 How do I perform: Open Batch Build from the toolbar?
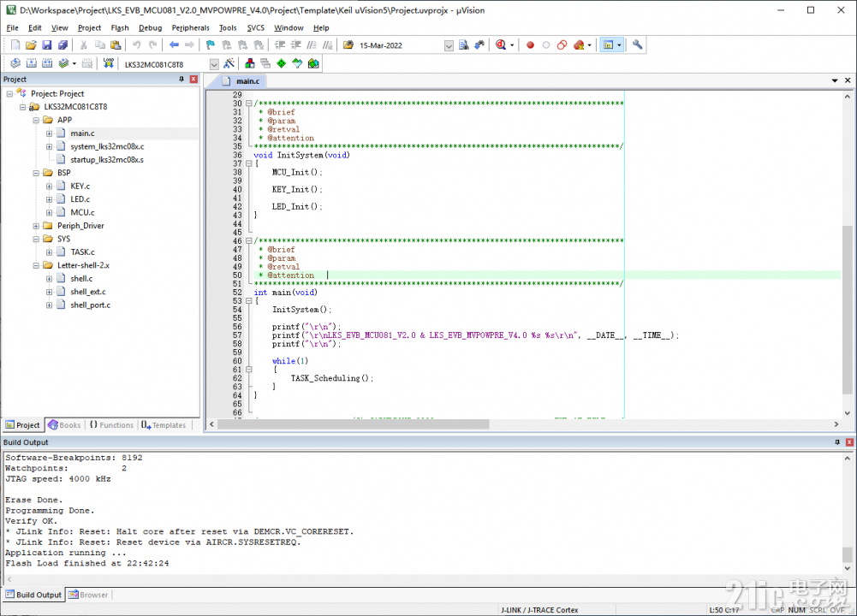(x=63, y=64)
